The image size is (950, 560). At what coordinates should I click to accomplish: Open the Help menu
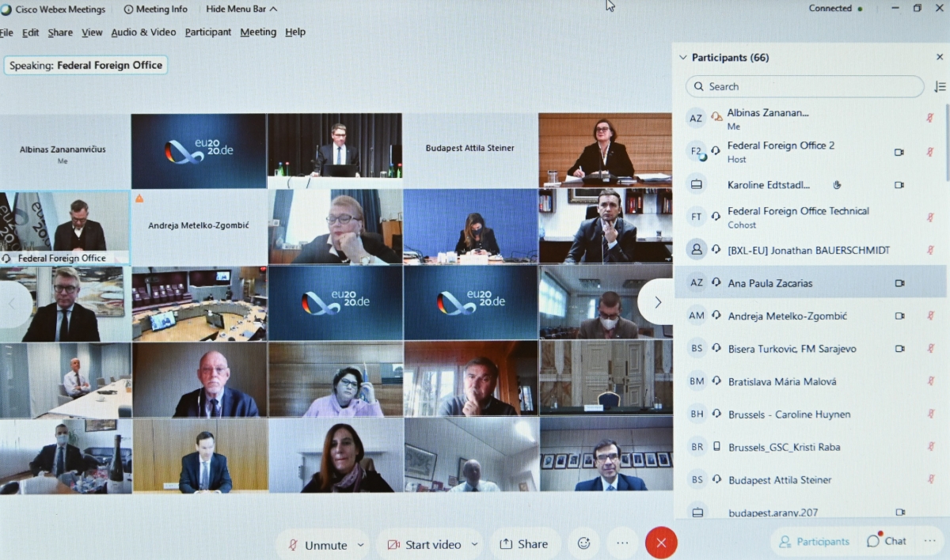[295, 32]
